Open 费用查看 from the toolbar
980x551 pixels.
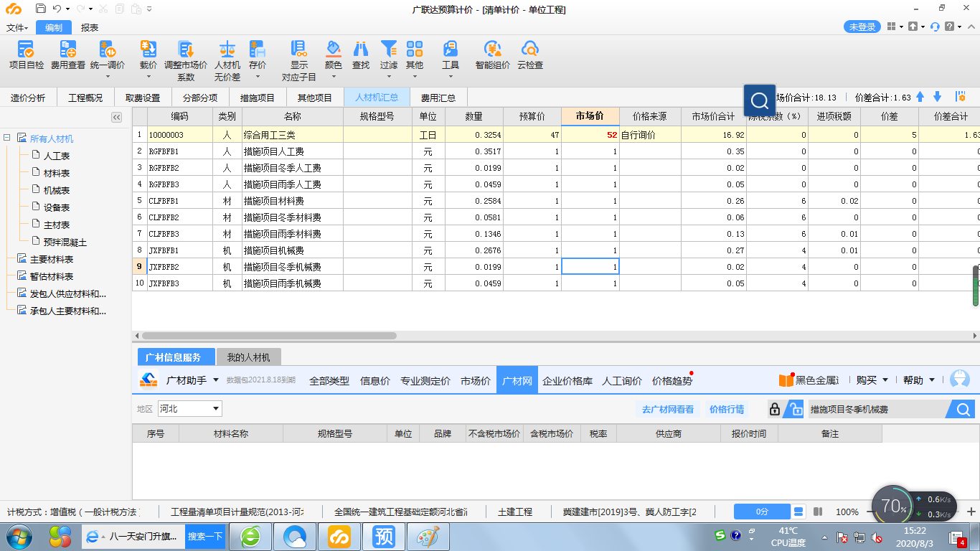67,49
